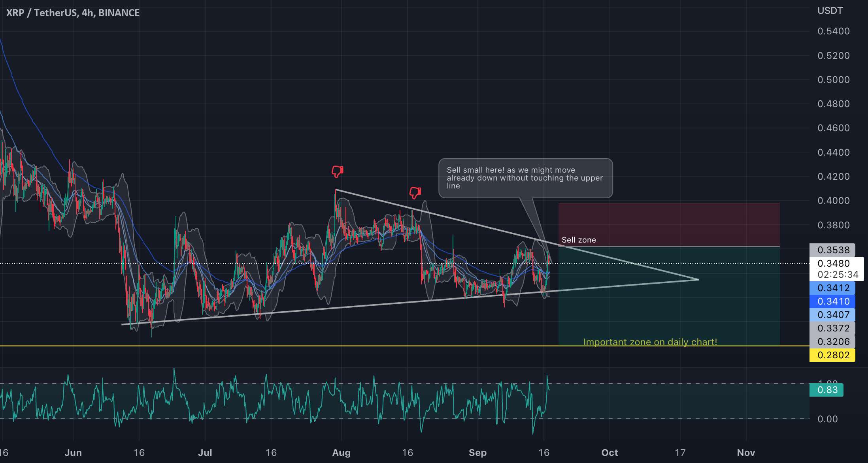Click the Jul label on time axis
This screenshot has width=868, height=463.
(x=205, y=452)
